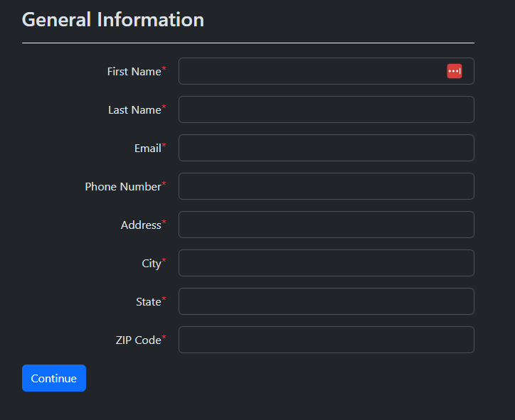The image size is (515, 420).
Task: Click the Email label text
Action: click(x=148, y=149)
